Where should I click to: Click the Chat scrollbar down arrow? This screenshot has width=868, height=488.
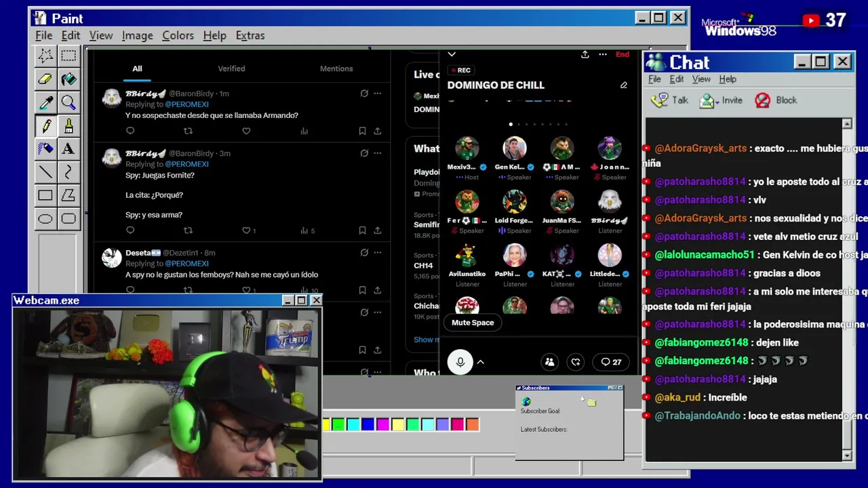847,456
